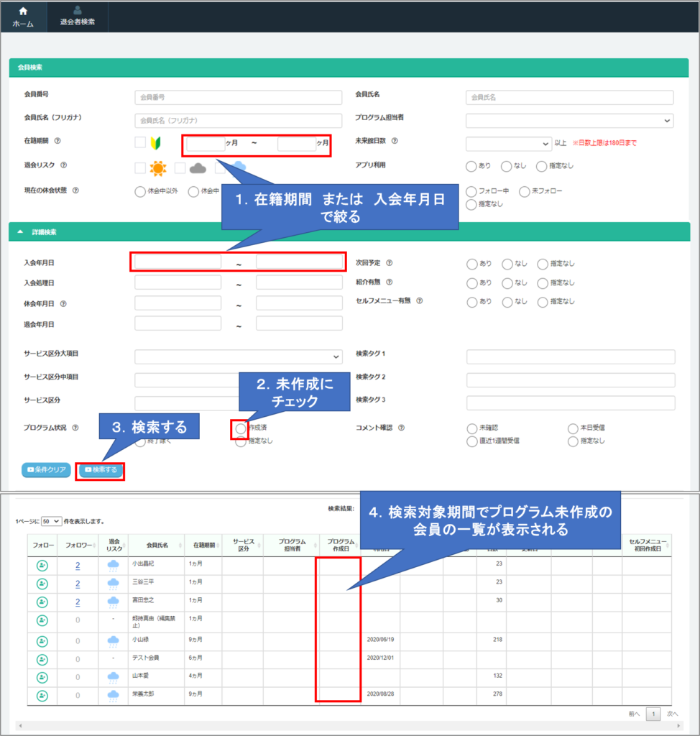700x736 pixels.
Task: Click help icon next to 未来館日数
Action: [x=395, y=142]
